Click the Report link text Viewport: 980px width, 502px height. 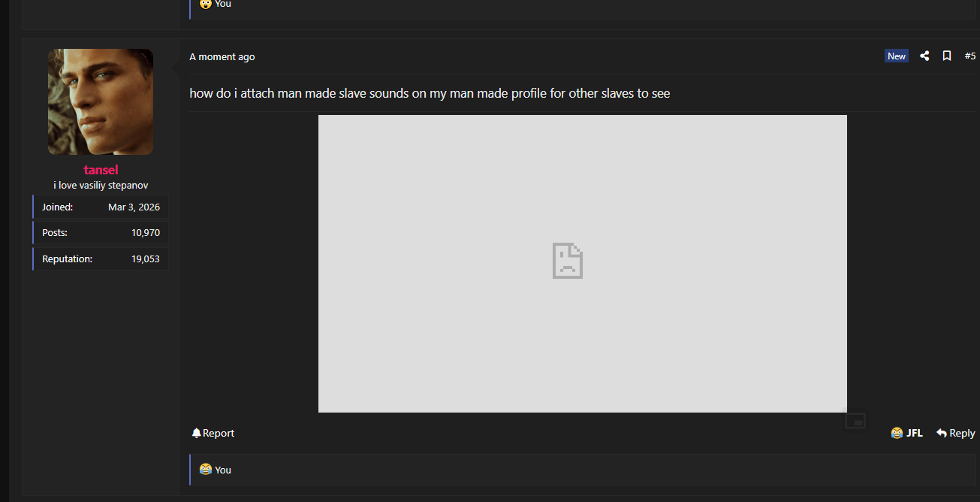coord(219,433)
